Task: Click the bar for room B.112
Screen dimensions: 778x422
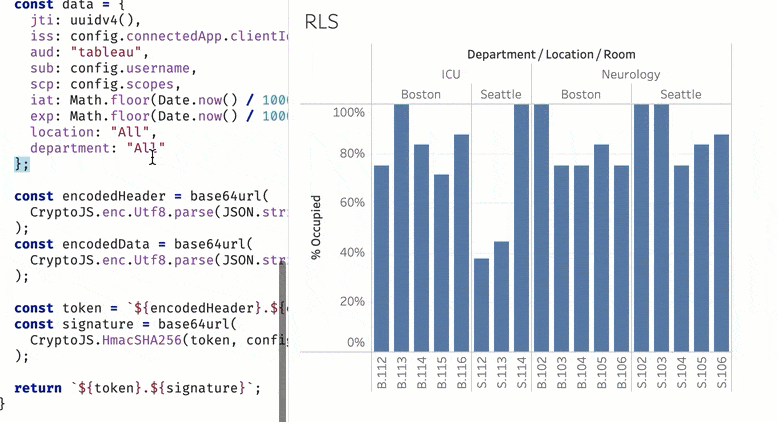Action: tap(381, 258)
